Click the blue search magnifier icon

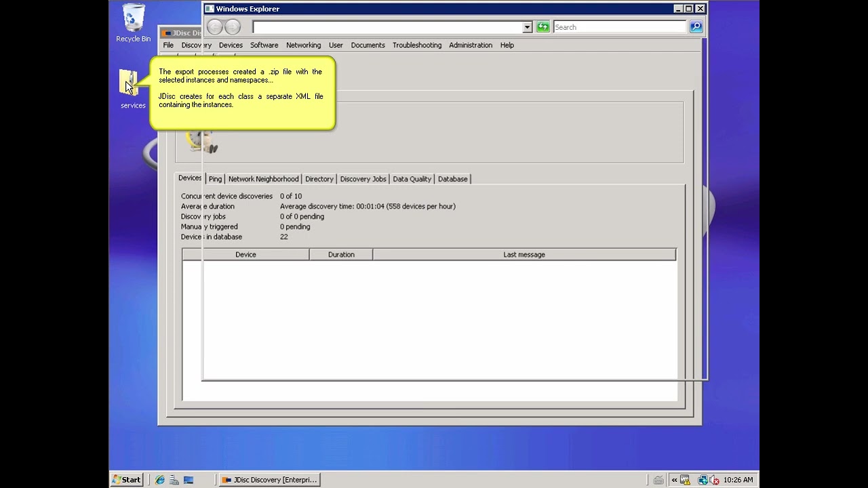(696, 27)
